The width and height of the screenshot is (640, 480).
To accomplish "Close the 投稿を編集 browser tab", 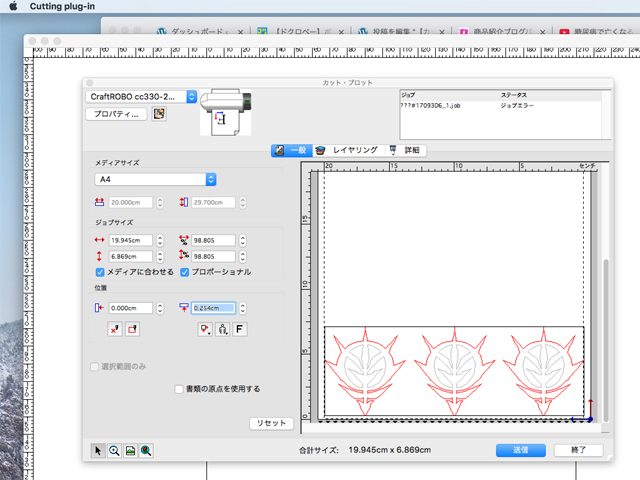I will click(x=442, y=32).
